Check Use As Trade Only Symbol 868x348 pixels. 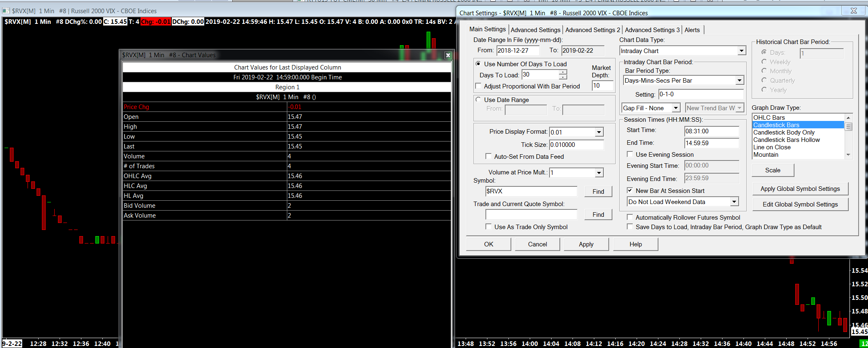pyautogui.click(x=489, y=227)
